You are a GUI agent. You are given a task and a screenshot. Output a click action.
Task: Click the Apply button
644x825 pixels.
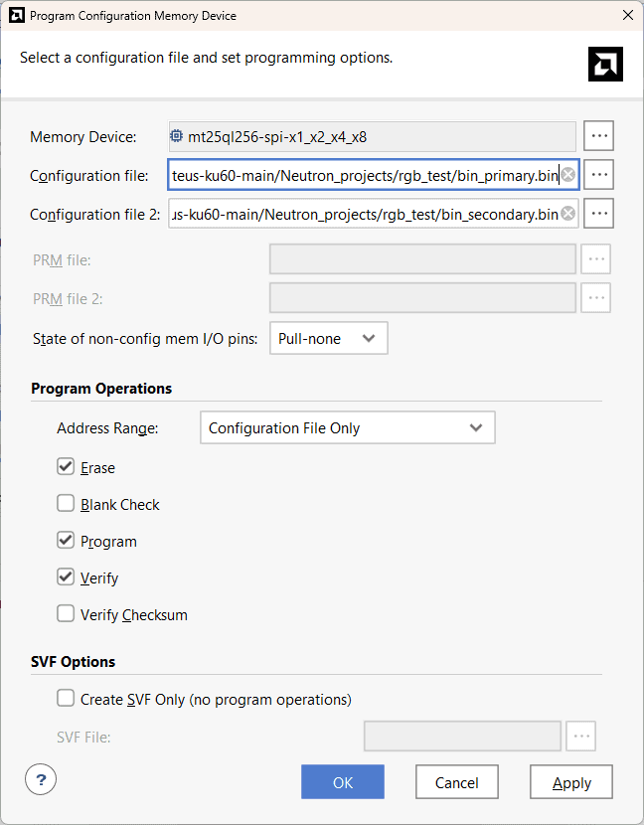[x=571, y=782]
